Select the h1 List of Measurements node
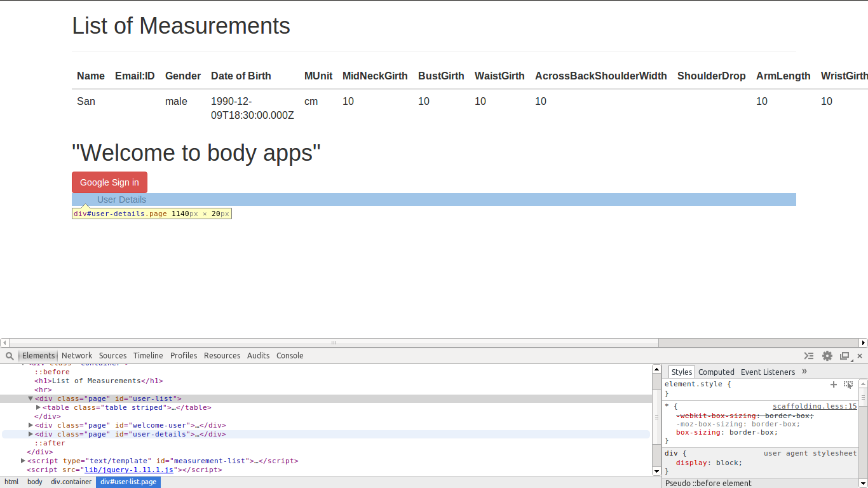Image resolution: width=868 pixels, height=488 pixels. [98, 381]
